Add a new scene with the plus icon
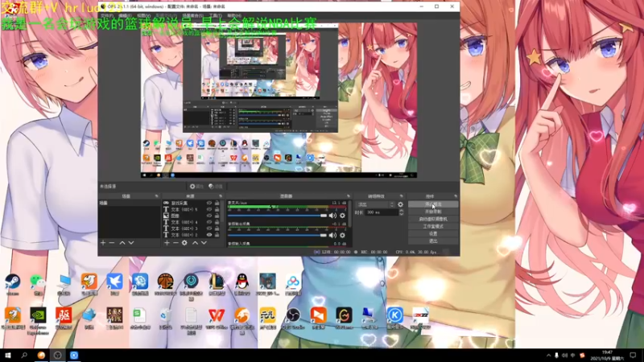 tap(103, 243)
